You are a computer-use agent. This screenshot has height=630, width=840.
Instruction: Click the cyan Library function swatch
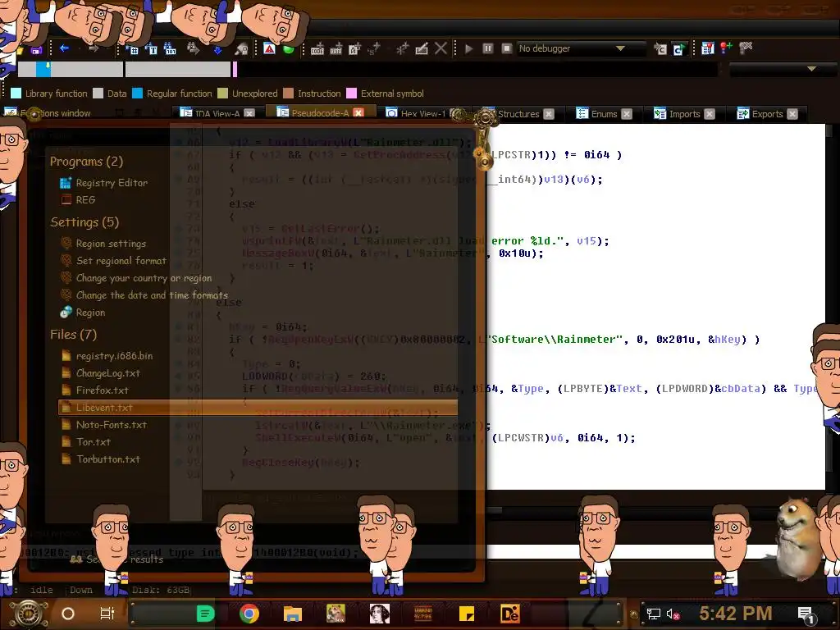click(x=16, y=94)
